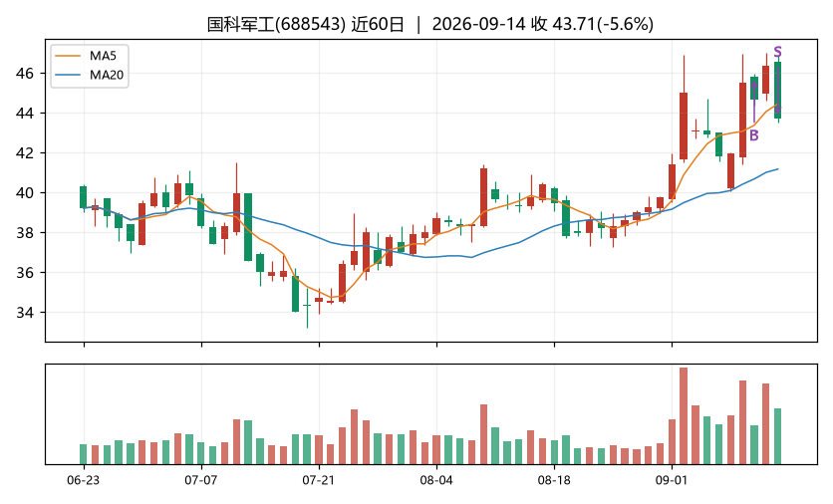This screenshot has height=504, width=833.
Task: Click the y-axis label 42
Action: coord(25,153)
